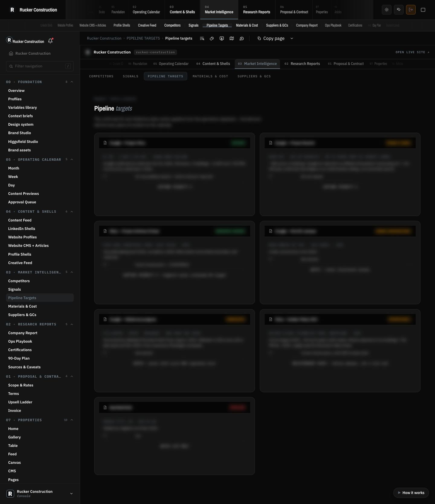
Task: Open the notifications bell
Action: pos(50,41)
